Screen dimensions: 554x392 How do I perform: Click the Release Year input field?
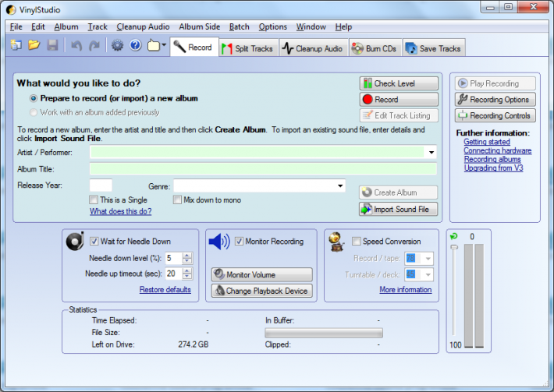coord(101,185)
